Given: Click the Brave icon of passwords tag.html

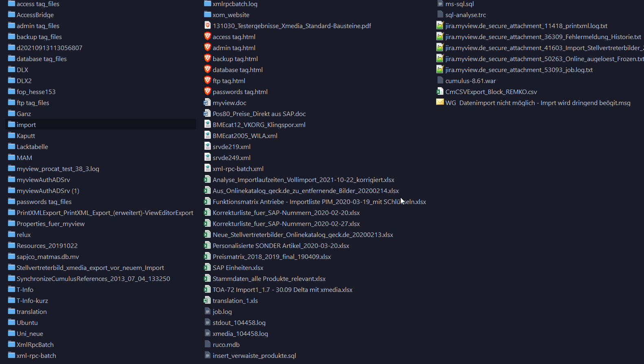Looking at the screenshot, I should pyautogui.click(x=207, y=92).
